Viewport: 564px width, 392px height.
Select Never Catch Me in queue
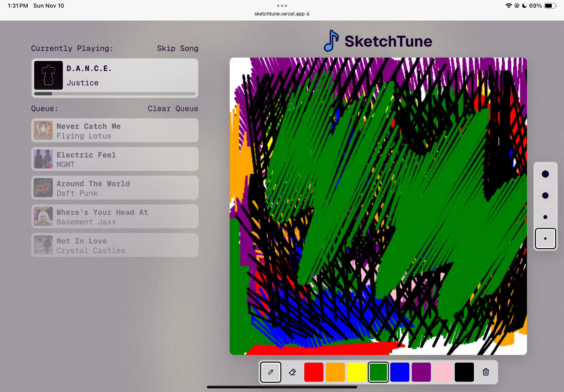coord(115,131)
